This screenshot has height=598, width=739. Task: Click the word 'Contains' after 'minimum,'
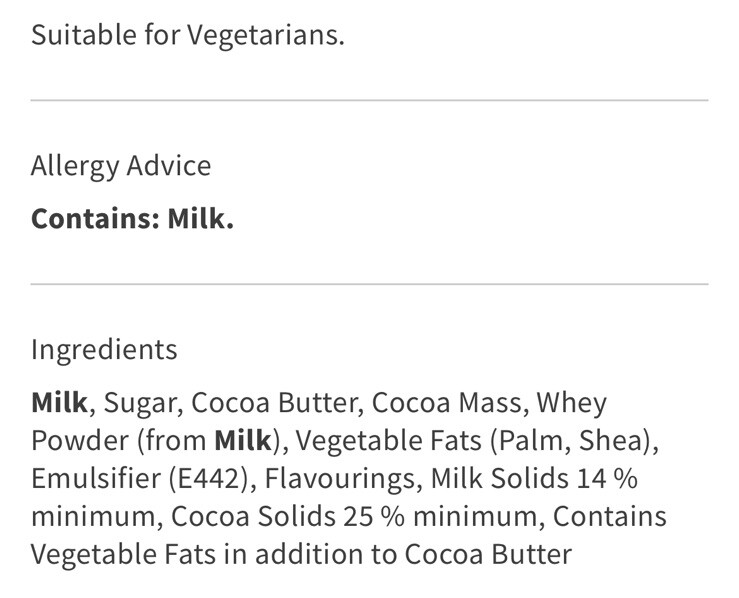tap(609, 516)
